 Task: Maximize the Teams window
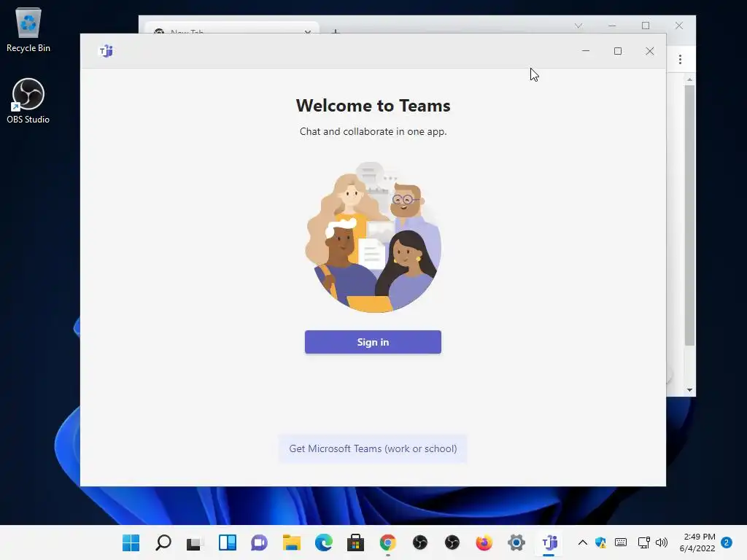click(617, 51)
